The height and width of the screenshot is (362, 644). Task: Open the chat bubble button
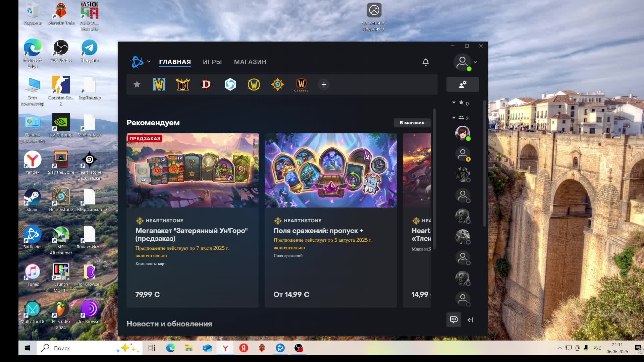(454, 320)
